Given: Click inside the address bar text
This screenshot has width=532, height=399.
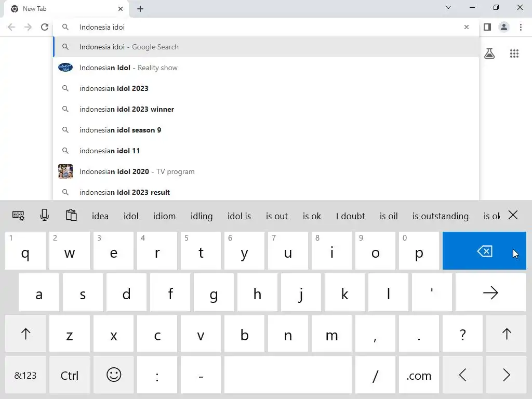Looking at the screenshot, I should click(x=102, y=27).
